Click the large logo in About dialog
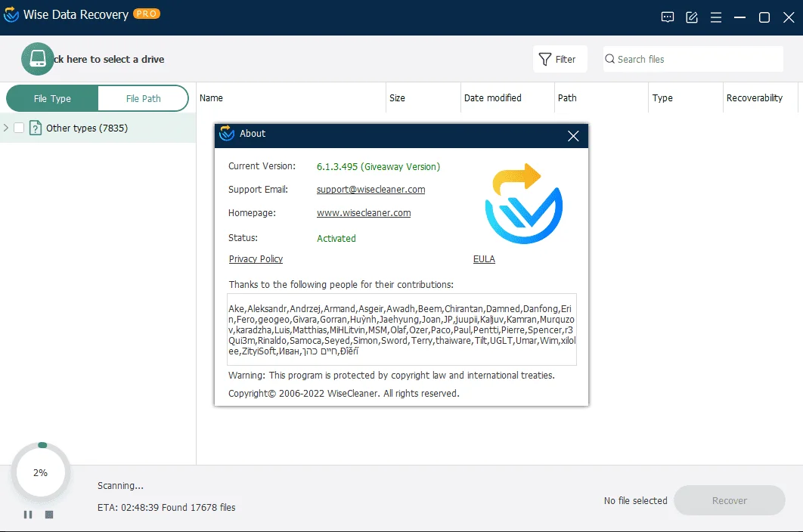The width and height of the screenshot is (803, 532). pos(523,203)
